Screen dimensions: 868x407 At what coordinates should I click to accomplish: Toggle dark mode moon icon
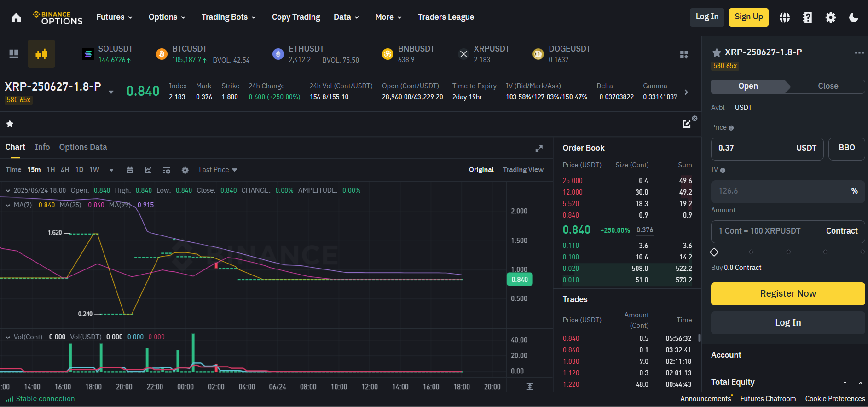click(854, 17)
